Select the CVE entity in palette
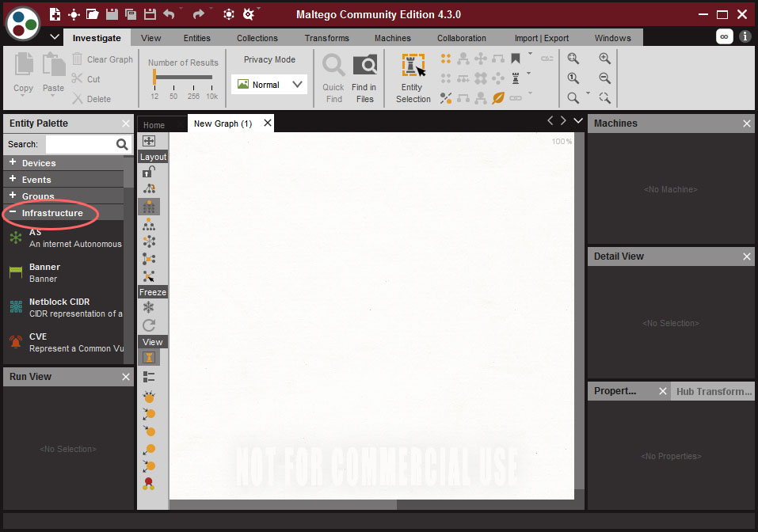This screenshot has width=758, height=532. point(65,342)
